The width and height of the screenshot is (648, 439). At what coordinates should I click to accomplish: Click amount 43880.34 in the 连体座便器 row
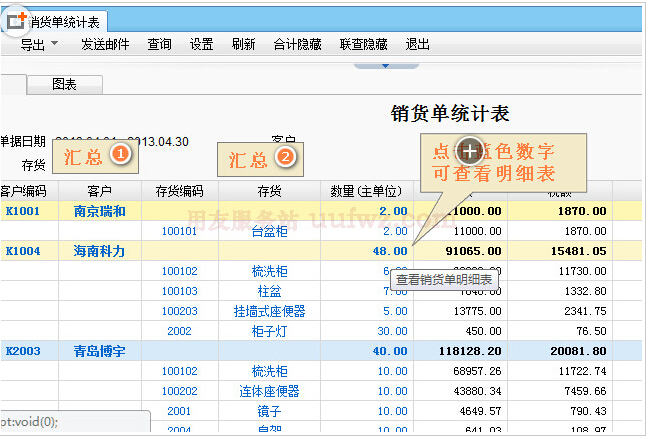click(477, 391)
